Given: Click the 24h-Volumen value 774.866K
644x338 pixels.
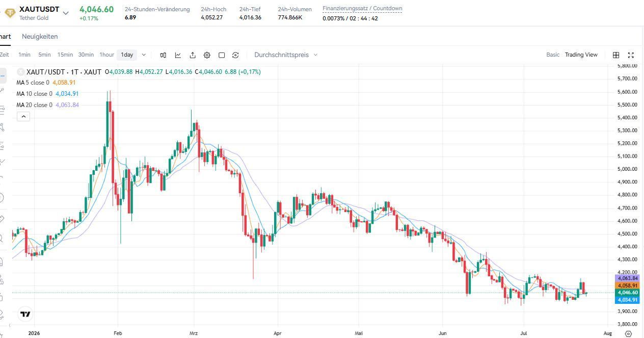Looking at the screenshot, I should 290,18.
